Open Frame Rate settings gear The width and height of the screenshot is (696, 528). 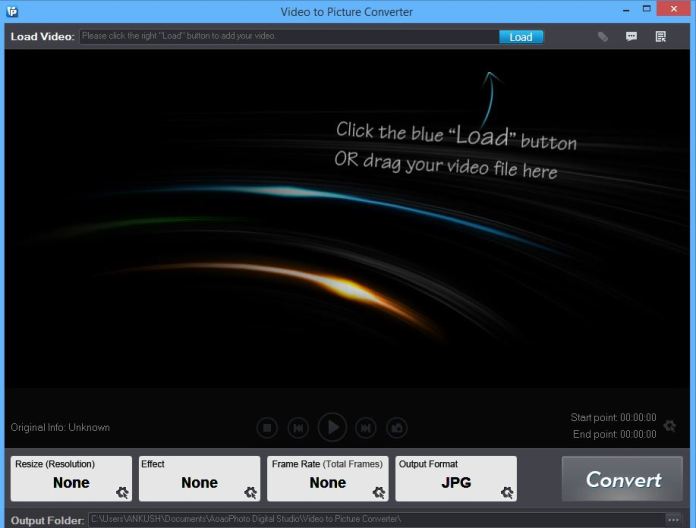[x=379, y=492]
